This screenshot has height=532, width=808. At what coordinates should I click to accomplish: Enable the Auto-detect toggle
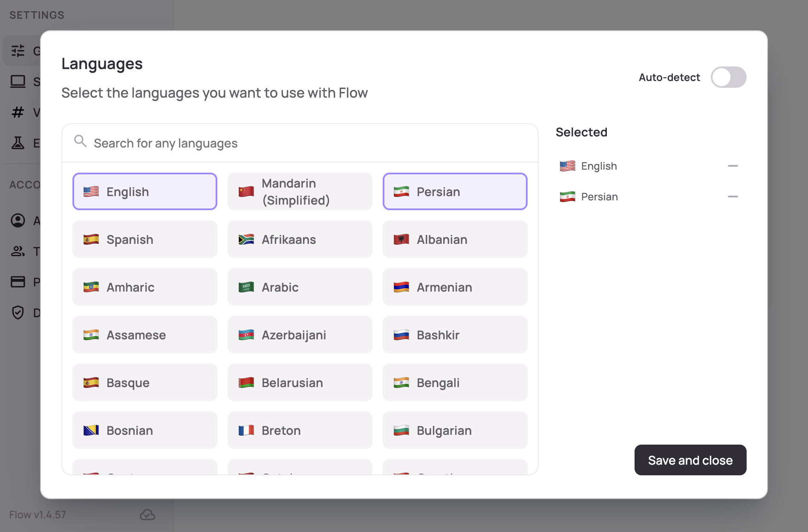coord(729,77)
